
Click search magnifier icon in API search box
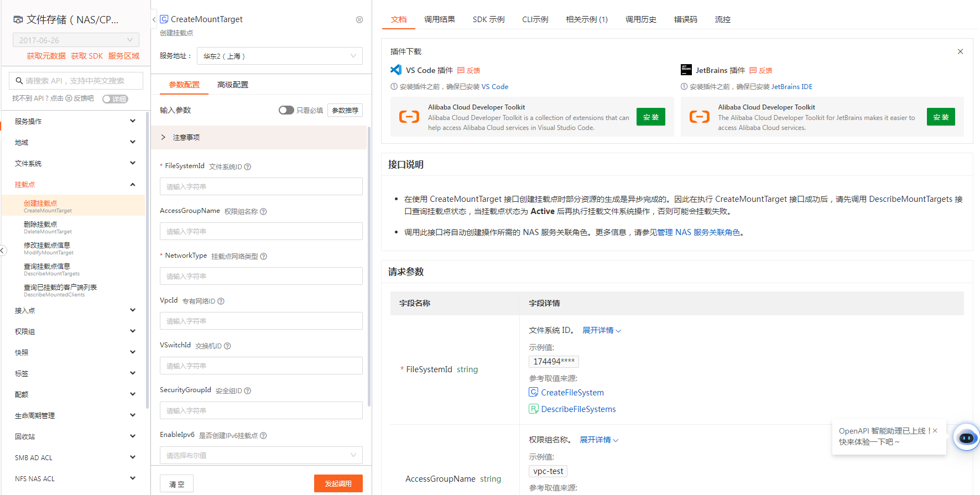[19, 81]
